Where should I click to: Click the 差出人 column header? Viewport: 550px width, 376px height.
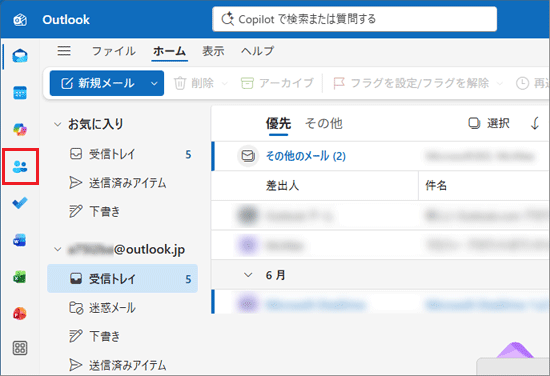[282, 186]
